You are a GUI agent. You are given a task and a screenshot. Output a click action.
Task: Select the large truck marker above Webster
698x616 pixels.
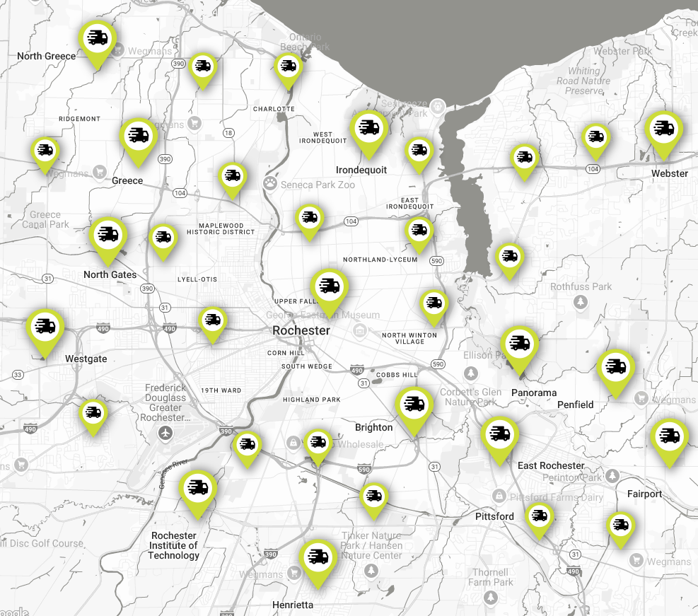[x=663, y=129]
